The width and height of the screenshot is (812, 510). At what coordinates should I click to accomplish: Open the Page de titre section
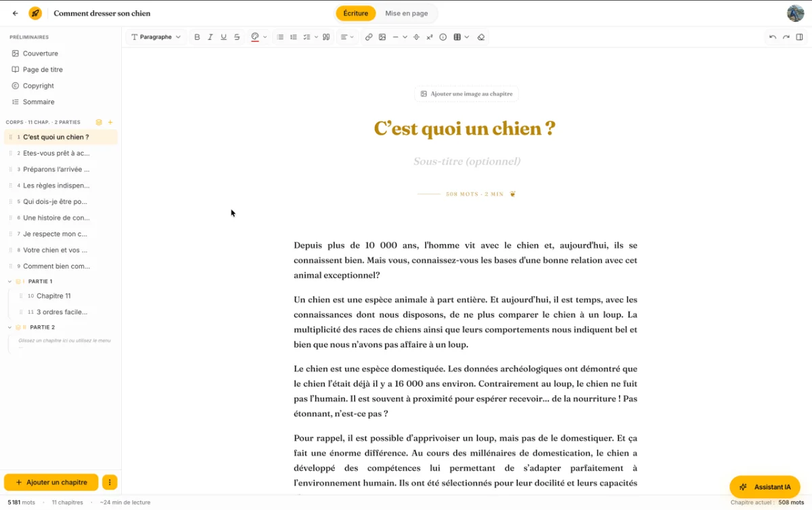coord(43,70)
